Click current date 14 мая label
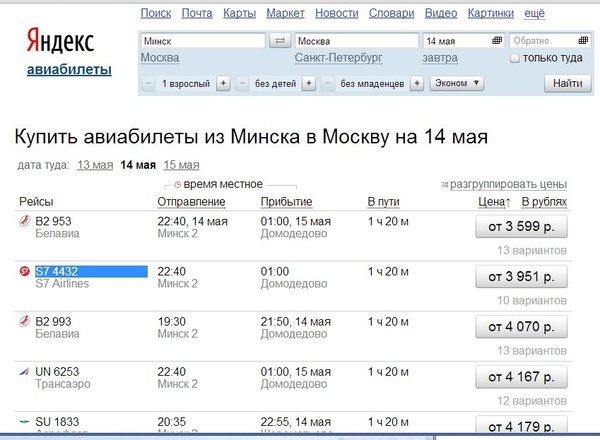Viewport: 600px width, 440px height. tap(138, 165)
